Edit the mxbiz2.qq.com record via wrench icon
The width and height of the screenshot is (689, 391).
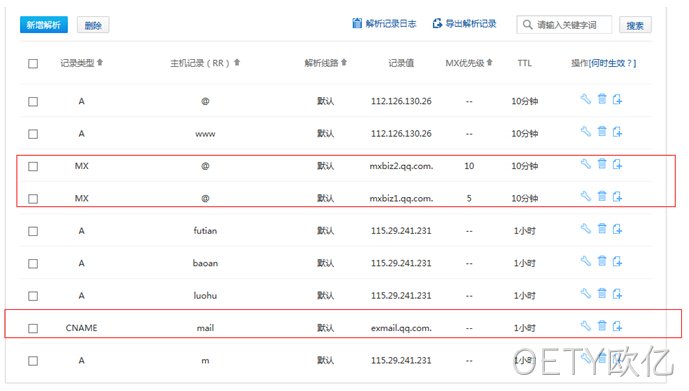pos(586,164)
